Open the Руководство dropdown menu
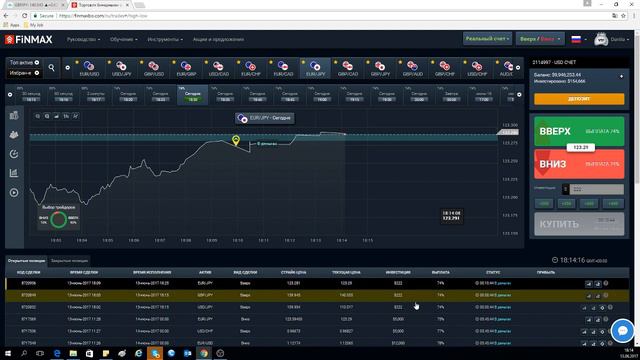 click(83, 40)
